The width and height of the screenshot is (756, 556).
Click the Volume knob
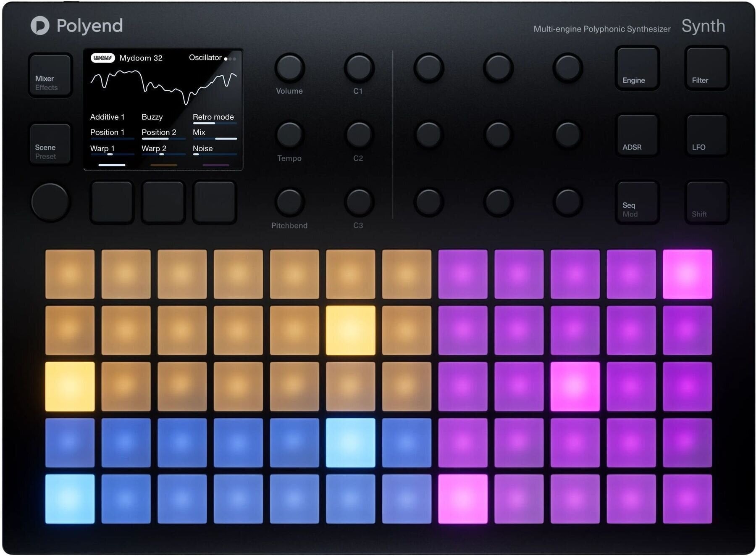click(289, 69)
